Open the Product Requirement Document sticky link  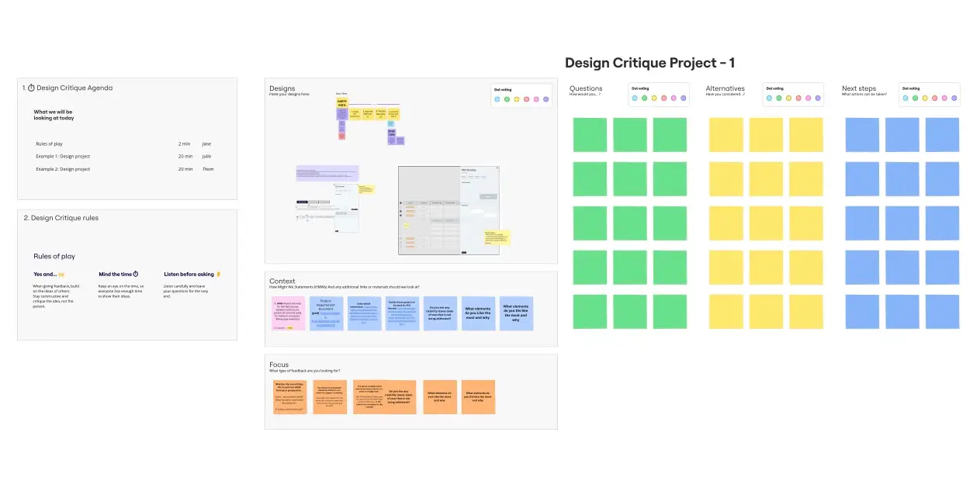pos(325,313)
